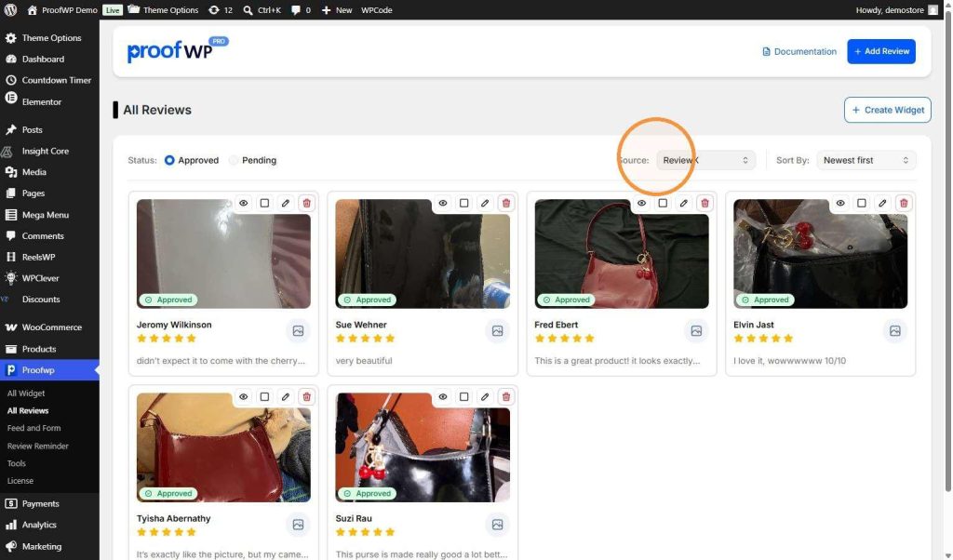
Task: Open Tyisha Abernathy's review photo
Action: point(223,449)
